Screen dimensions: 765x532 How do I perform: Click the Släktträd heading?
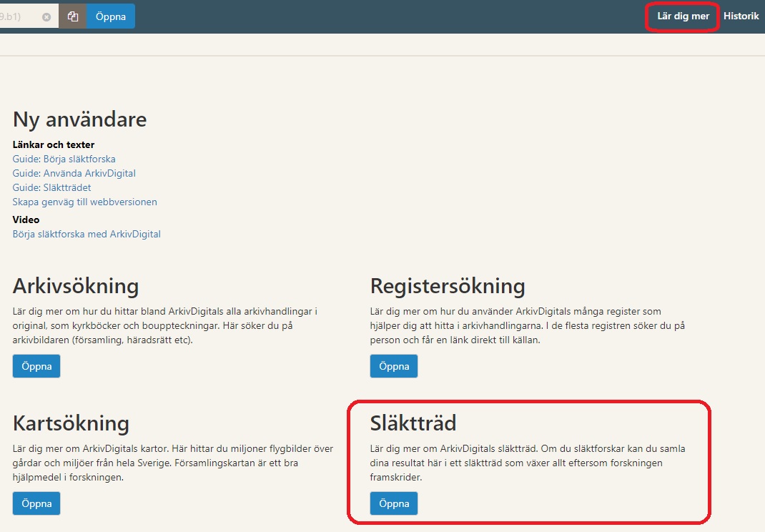tap(413, 423)
